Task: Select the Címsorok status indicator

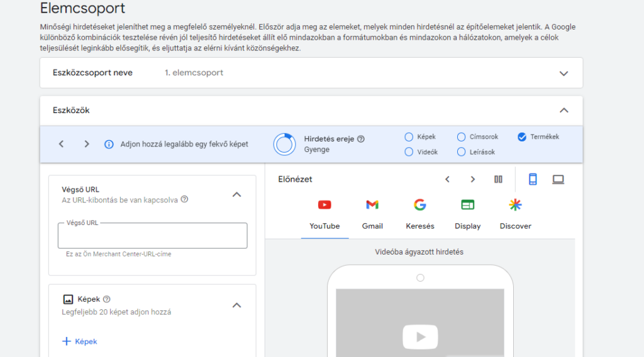Action: click(462, 136)
